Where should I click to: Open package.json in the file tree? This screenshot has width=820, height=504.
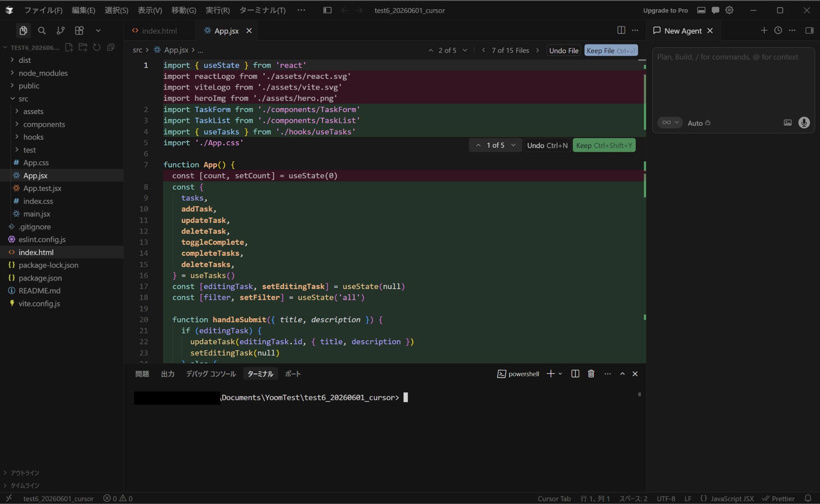(x=62, y=278)
